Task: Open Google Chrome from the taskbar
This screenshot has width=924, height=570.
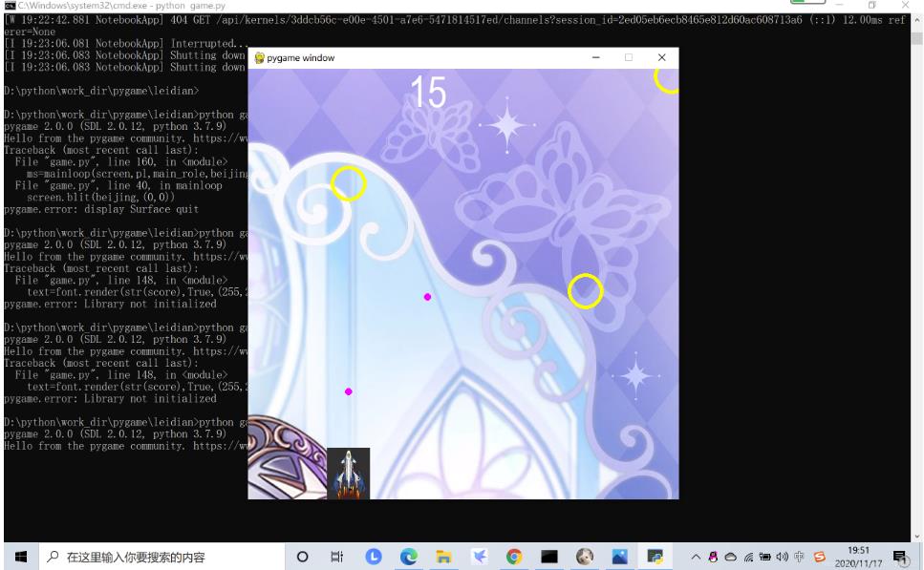Action: pyautogui.click(x=515, y=554)
